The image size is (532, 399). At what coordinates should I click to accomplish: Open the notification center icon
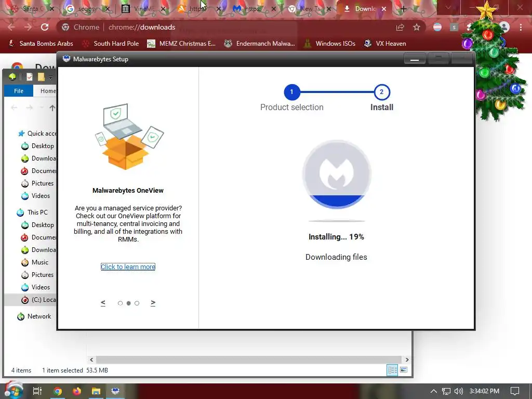coord(515,391)
